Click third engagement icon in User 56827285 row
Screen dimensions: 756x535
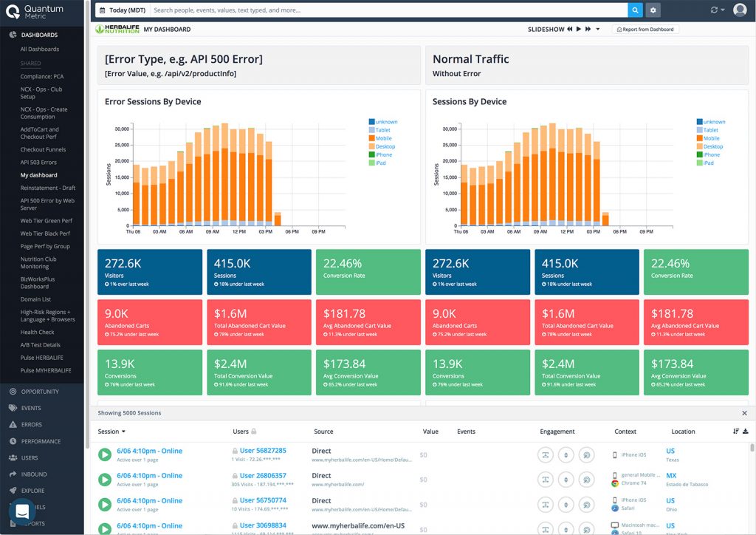click(x=587, y=455)
